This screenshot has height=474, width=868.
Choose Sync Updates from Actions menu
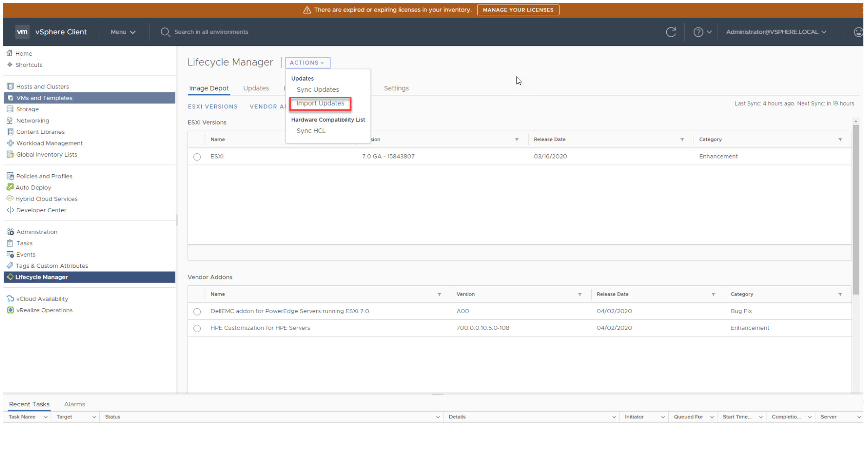pyautogui.click(x=318, y=90)
